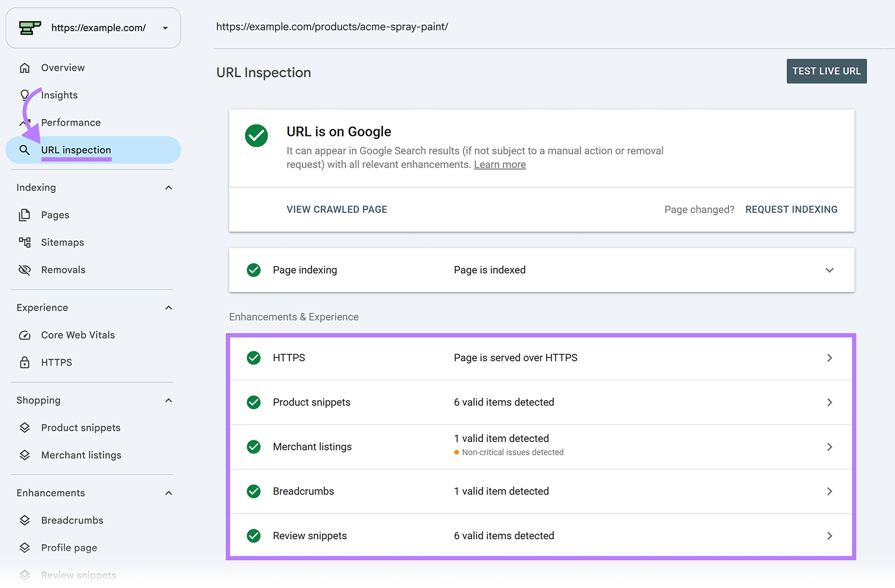
Task: Open HTTPS enhancement row arrow
Action: [x=830, y=358]
